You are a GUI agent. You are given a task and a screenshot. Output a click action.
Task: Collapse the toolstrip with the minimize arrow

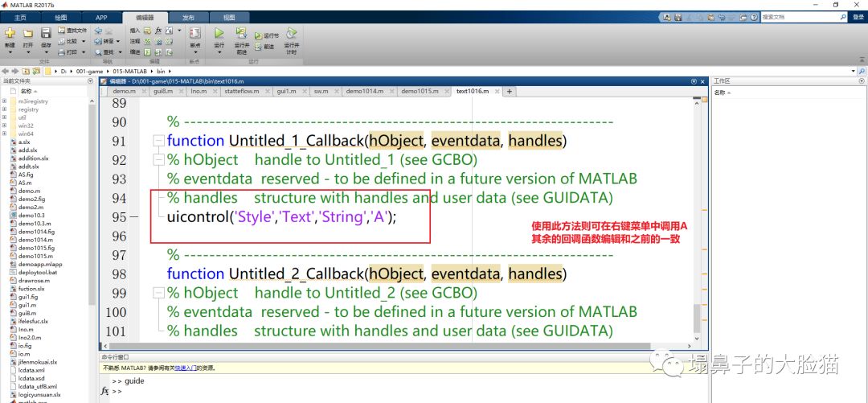click(862, 60)
